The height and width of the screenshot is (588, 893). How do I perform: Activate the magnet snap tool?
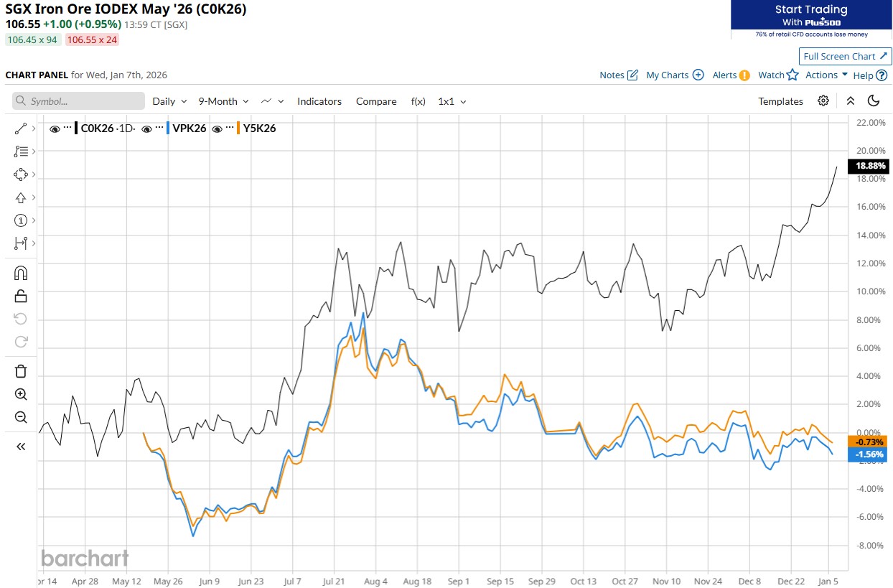tap(21, 273)
